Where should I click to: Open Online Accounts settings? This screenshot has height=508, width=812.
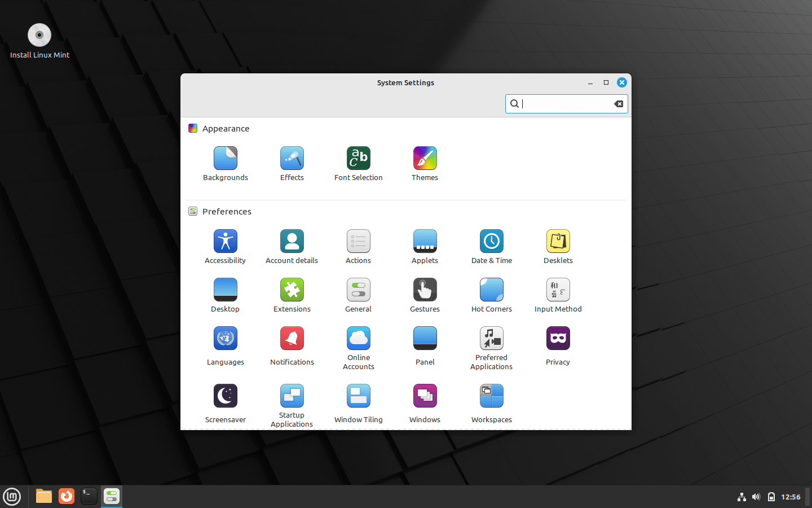(x=358, y=343)
